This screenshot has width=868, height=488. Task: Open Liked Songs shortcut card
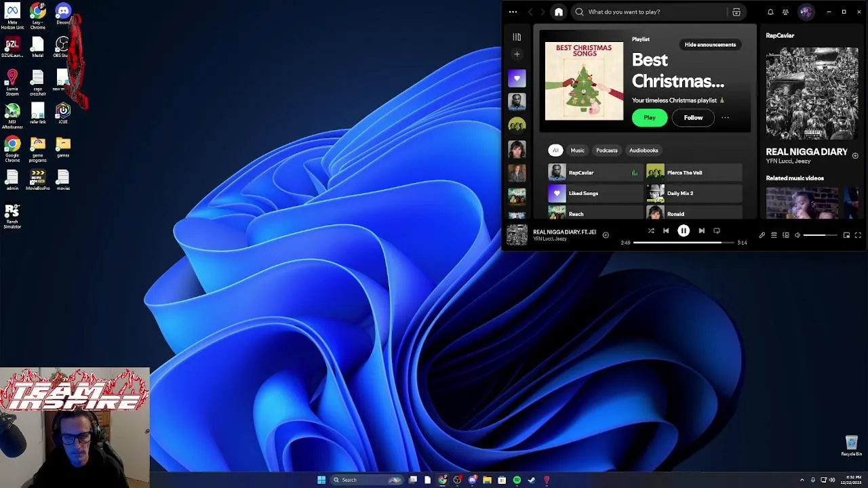594,193
